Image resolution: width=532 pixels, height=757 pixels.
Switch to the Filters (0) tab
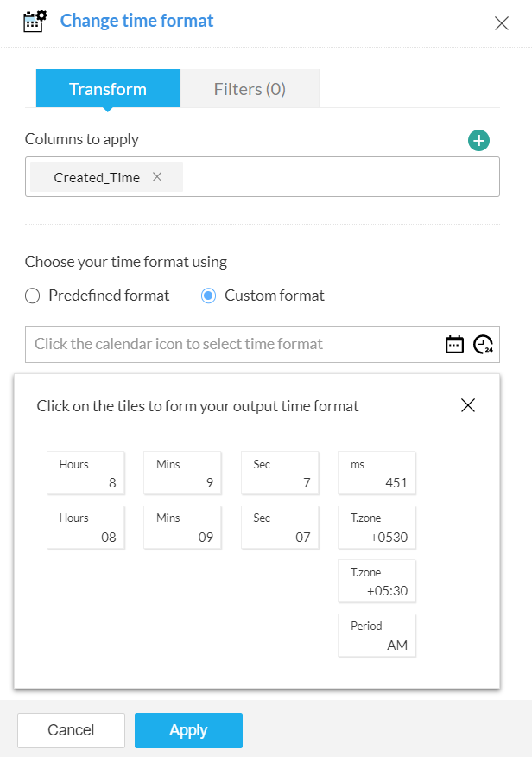point(250,89)
